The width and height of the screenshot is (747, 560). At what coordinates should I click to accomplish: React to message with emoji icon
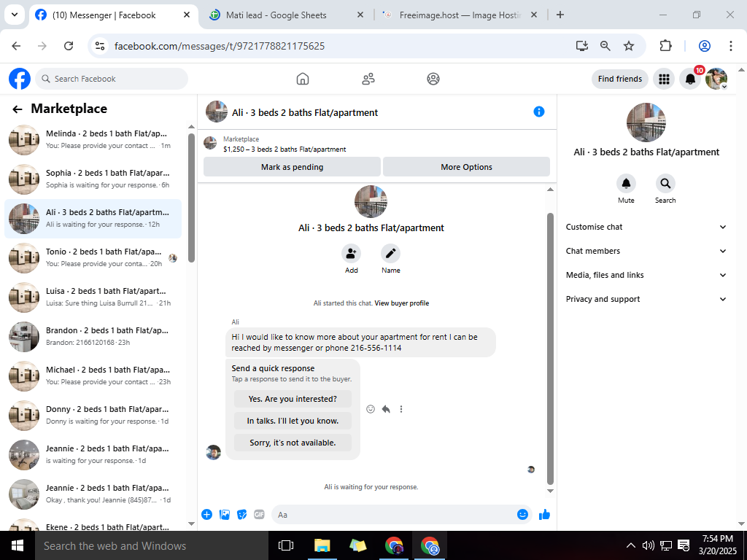point(371,409)
